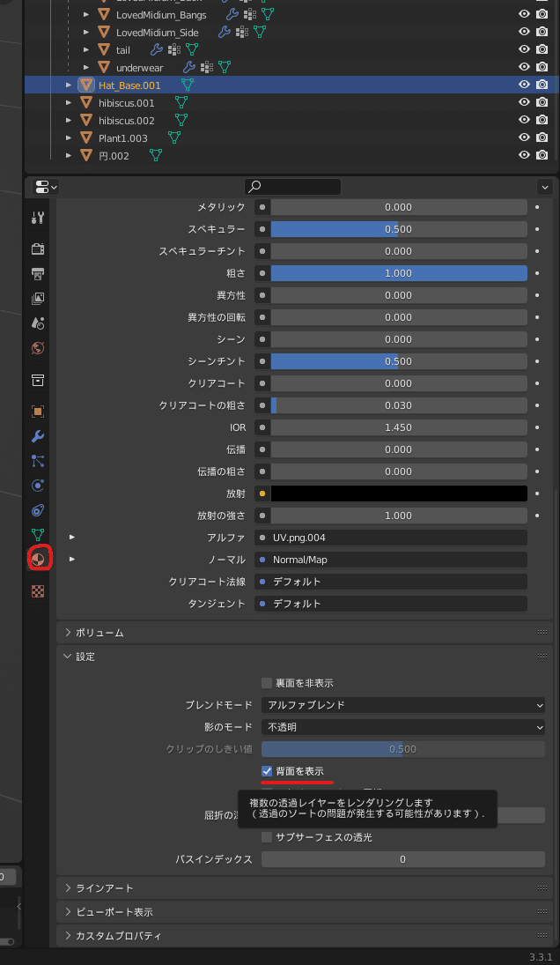Screen dimensions: 560x965
Task: Open the Modifiers wrench icon
Action: tap(38, 436)
